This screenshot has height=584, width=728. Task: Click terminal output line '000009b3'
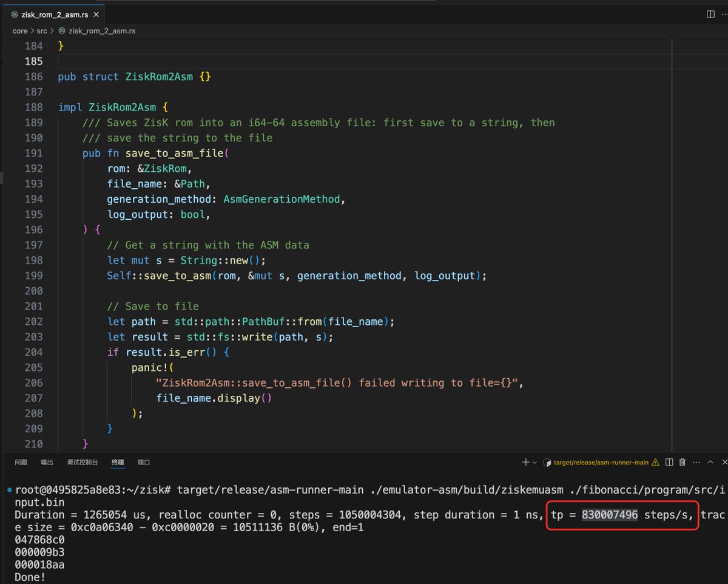39,552
